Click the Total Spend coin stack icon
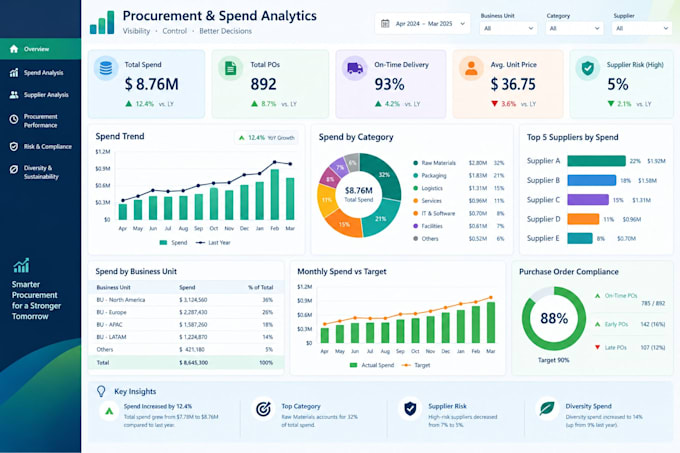 coord(106,68)
